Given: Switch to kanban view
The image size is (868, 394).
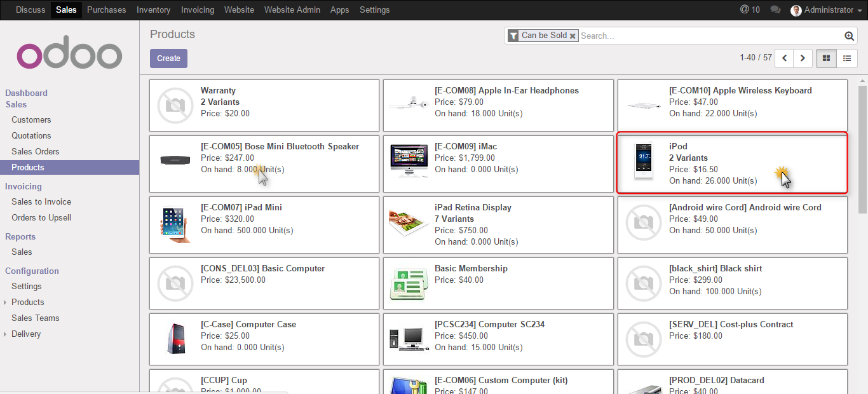Looking at the screenshot, I should (826, 58).
